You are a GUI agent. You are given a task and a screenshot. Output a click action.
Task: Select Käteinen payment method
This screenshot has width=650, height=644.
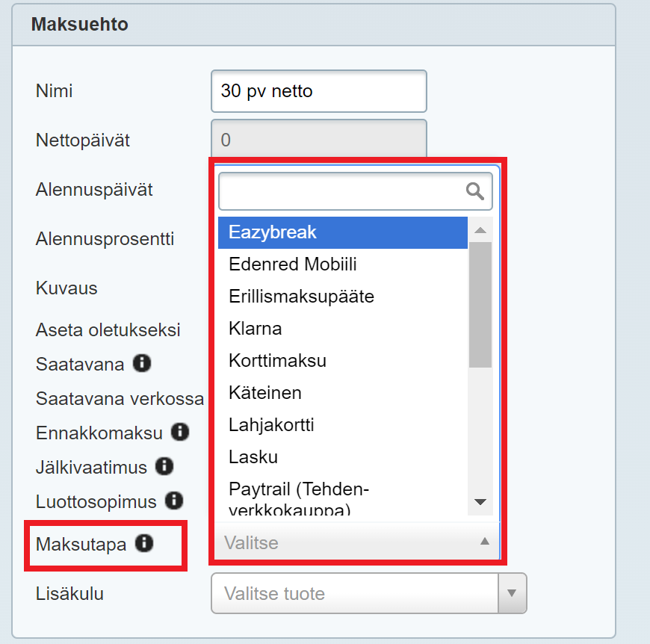(343, 393)
